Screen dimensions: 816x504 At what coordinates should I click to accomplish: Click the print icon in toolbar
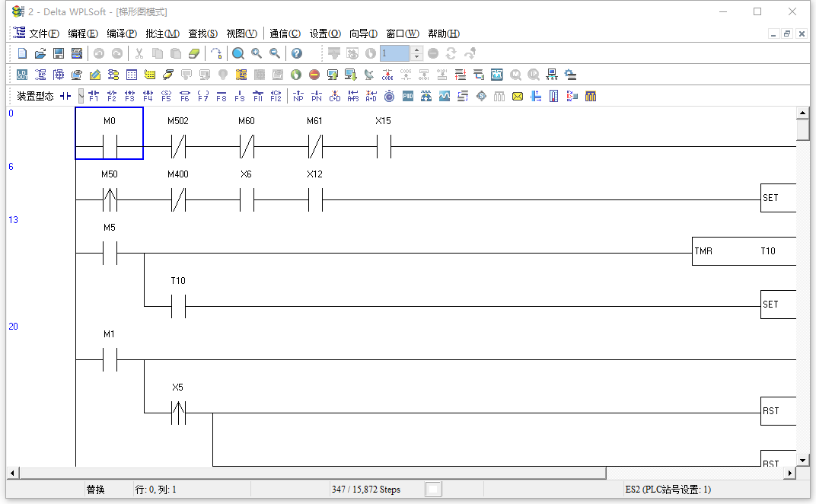pyautogui.click(x=77, y=53)
